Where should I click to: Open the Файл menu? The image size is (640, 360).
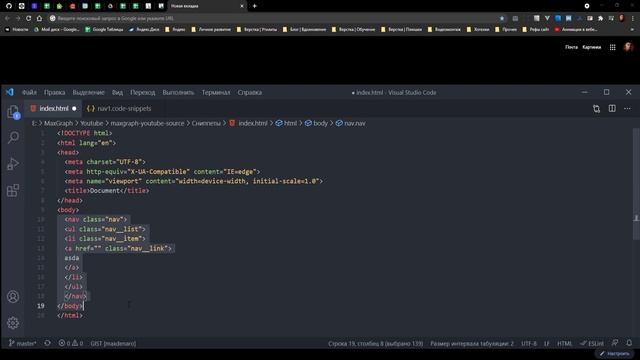click(29, 93)
